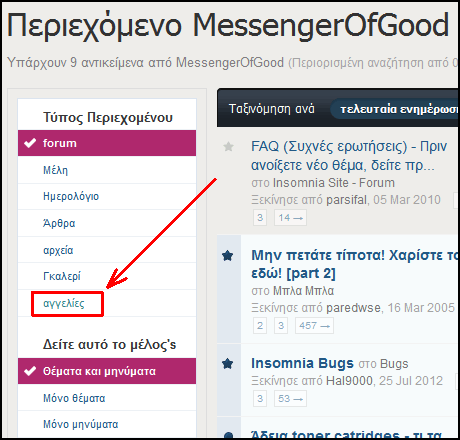Viewport: 460px width, 440px height.
Task: Open the αγγελίες content type filter
Action: (x=64, y=303)
